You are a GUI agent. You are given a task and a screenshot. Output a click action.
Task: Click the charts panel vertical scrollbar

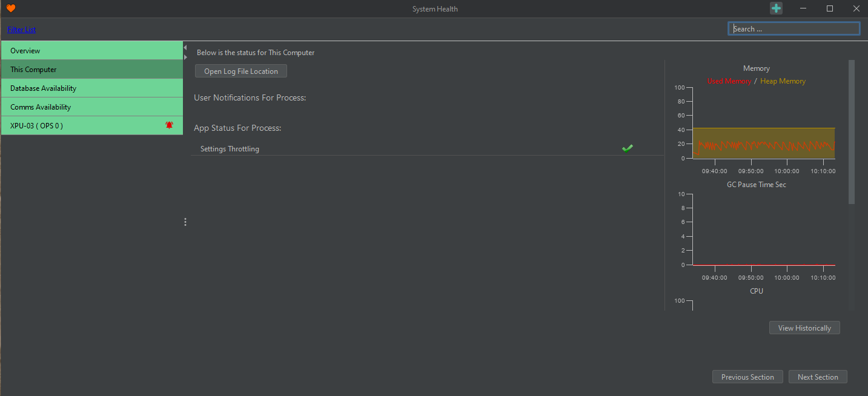coord(851,133)
